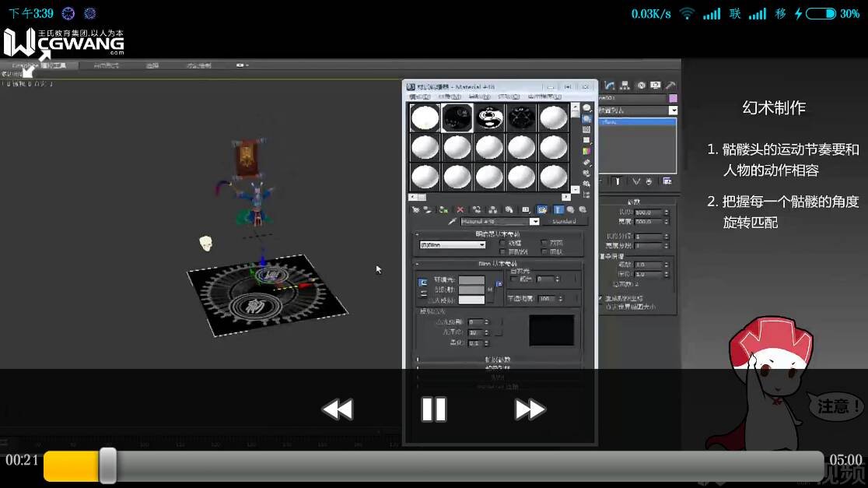This screenshot has height=488, width=868.
Task: Rewind the video
Action: [x=337, y=410]
